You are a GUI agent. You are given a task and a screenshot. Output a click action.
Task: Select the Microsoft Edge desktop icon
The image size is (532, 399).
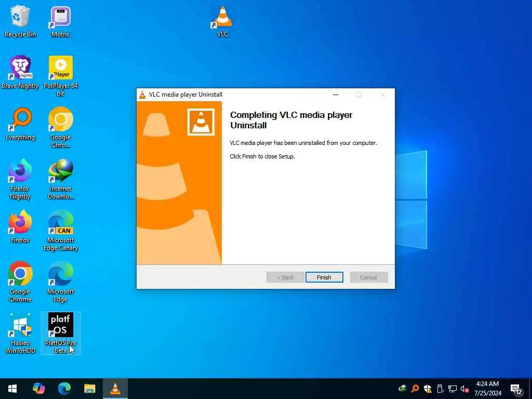click(x=60, y=282)
